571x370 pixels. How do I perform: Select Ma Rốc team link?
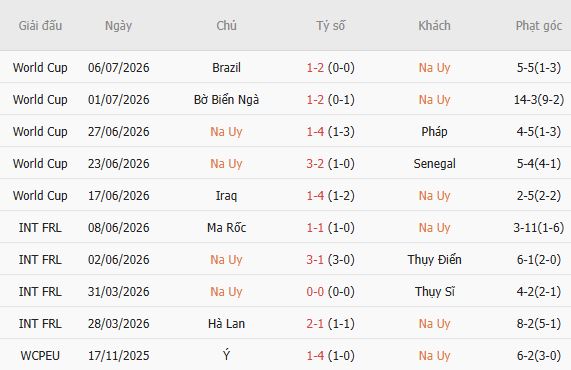[226, 228]
